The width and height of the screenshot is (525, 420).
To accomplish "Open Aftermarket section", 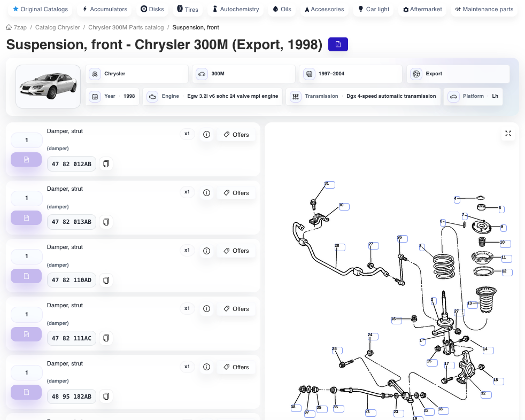I will click(x=422, y=9).
